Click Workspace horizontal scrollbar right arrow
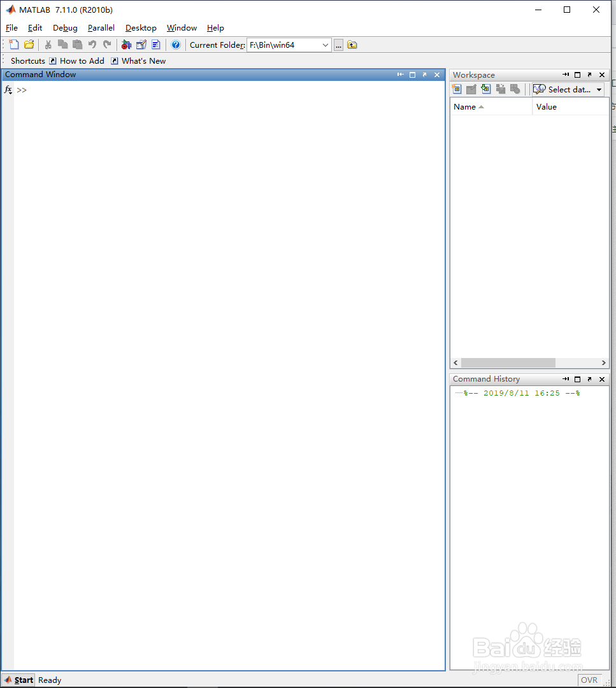 click(604, 362)
